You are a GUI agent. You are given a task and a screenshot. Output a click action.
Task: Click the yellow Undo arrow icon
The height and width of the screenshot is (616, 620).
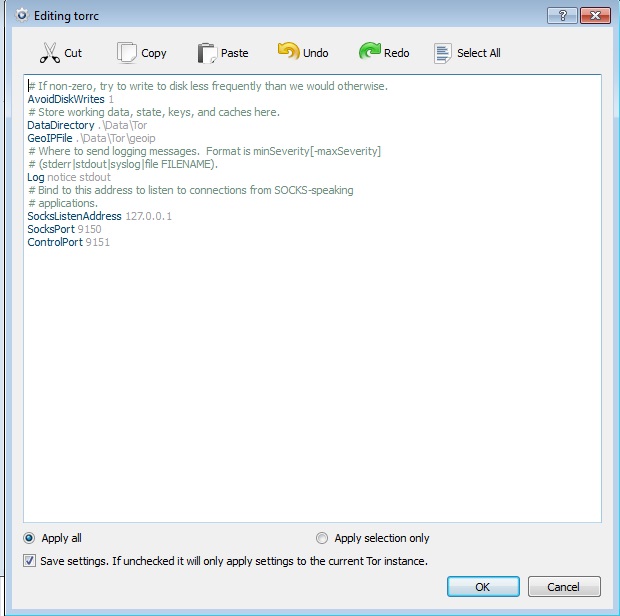288,51
